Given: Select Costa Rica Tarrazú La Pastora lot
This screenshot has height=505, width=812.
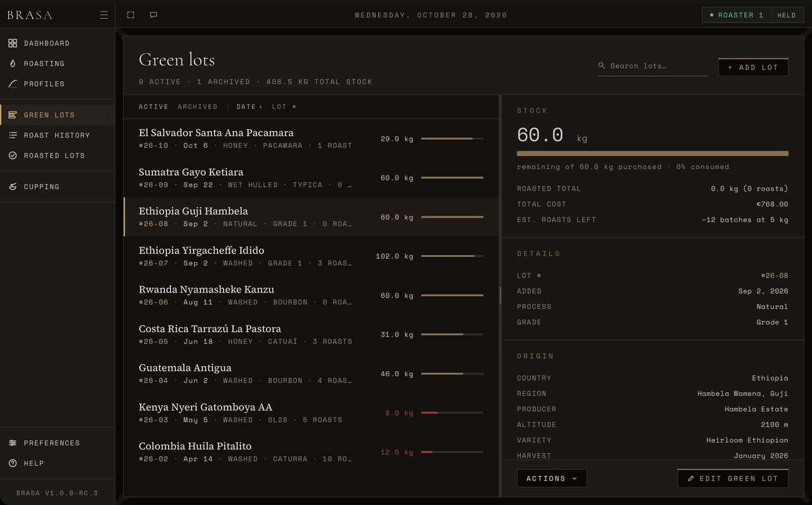Looking at the screenshot, I should point(311,334).
